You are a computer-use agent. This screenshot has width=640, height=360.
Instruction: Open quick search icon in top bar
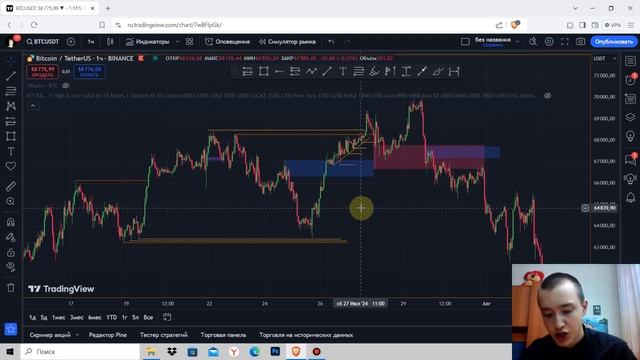pos(533,42)
